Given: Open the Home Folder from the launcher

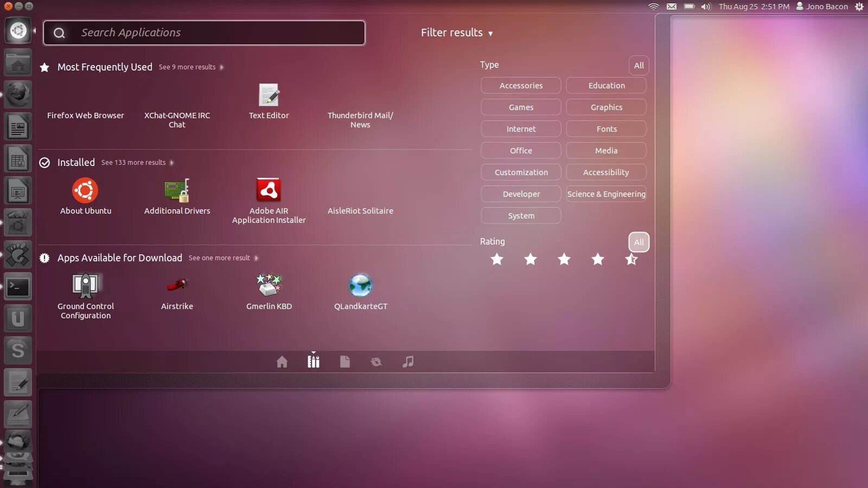Looking at the screenshot, I should [x=18, y=63].
